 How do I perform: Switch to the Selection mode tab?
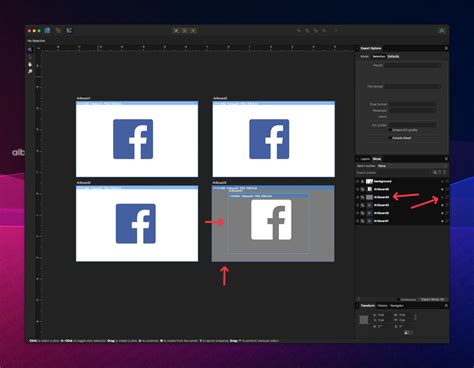(x=378, y=56)
